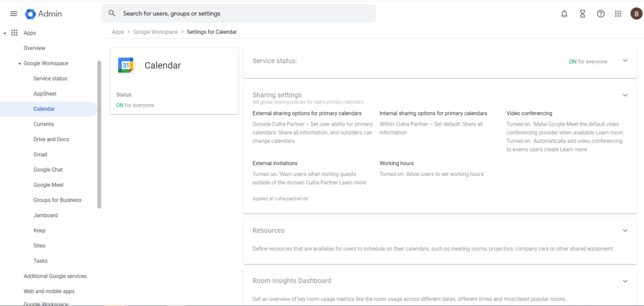Click the Apps waffle icon in sidebar
Image resolution: width=644 pixels, height=306 pixels.
[x=15, y=32]
